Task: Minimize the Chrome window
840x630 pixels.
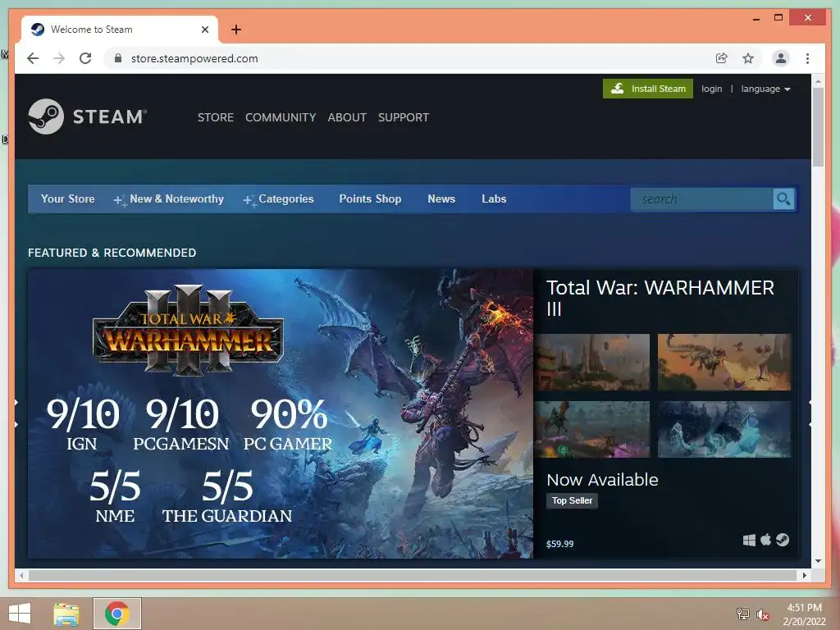Action: pos(756,18)
